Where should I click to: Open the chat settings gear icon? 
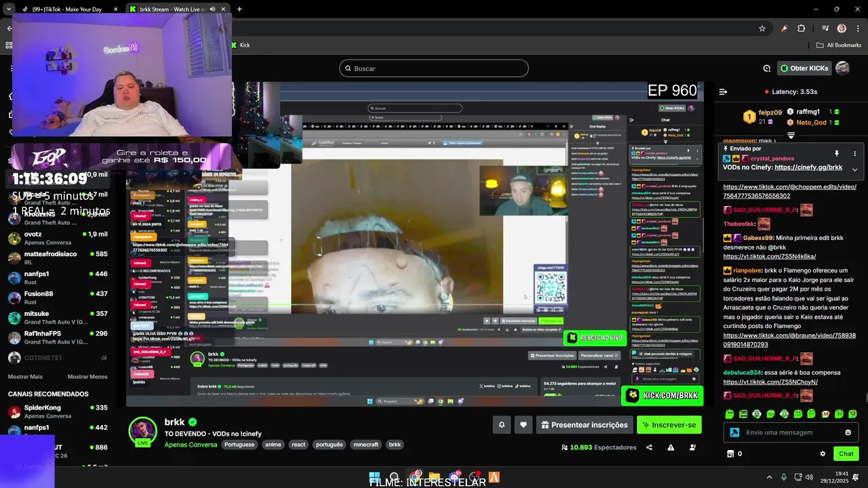pos(823,453)
